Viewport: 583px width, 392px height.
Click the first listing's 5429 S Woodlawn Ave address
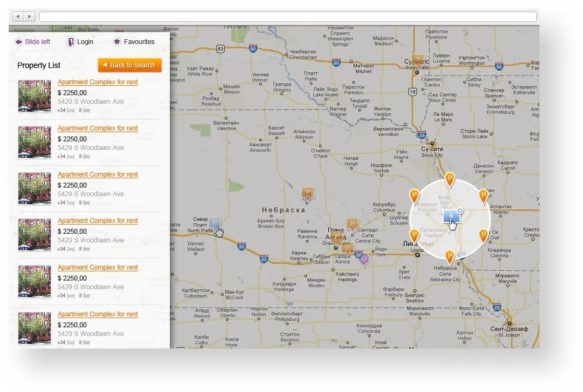91,101
